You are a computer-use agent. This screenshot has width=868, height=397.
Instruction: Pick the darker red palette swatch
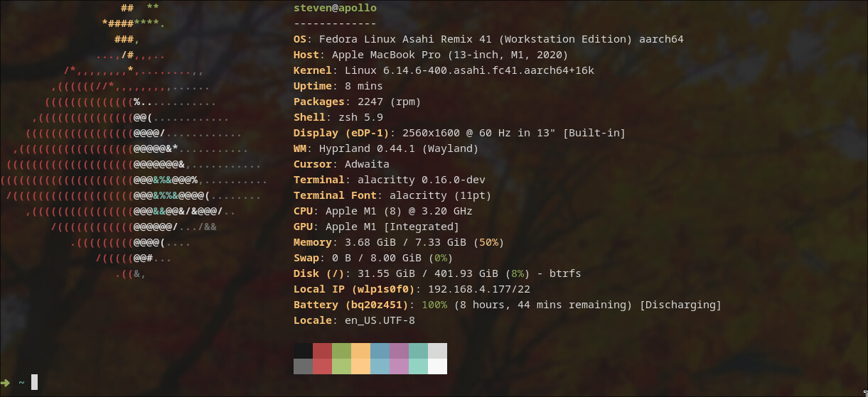point(322,351)
